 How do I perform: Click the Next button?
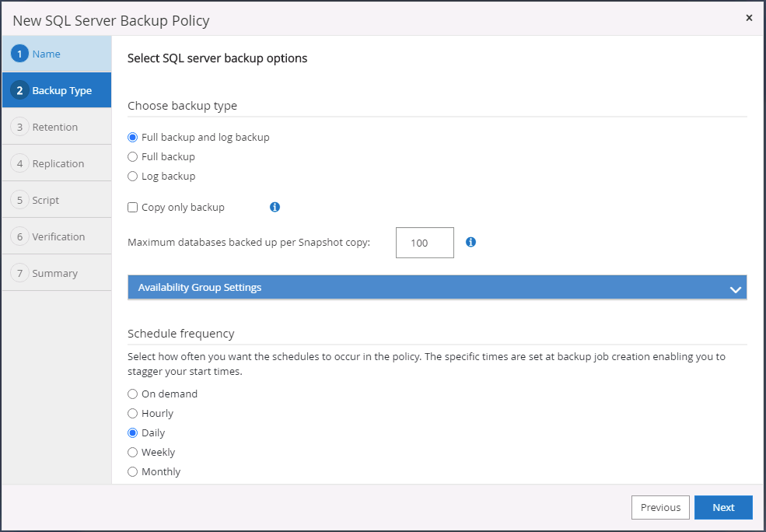(x=723, y=507)
